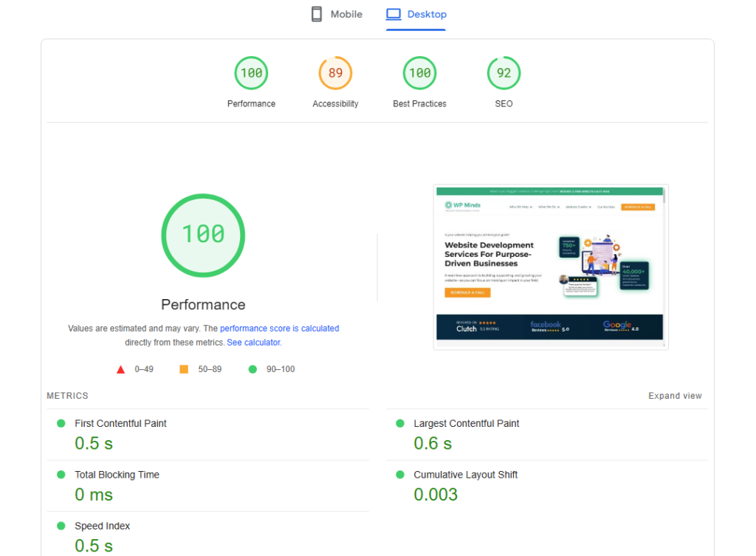
Task: Click the METRICS section heading
Action: click(x=67, y=396)
